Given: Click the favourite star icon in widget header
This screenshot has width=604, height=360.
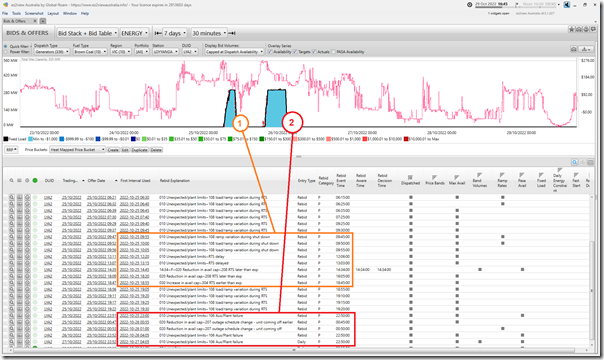Looking at the screenshot, I should click(x=572, y=29).
